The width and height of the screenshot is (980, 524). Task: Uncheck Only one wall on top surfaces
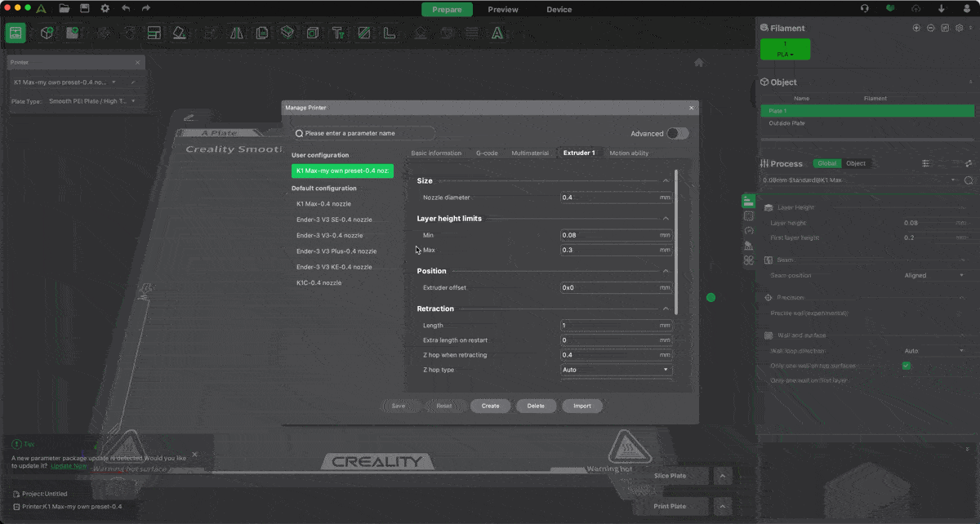pos(906,366)
